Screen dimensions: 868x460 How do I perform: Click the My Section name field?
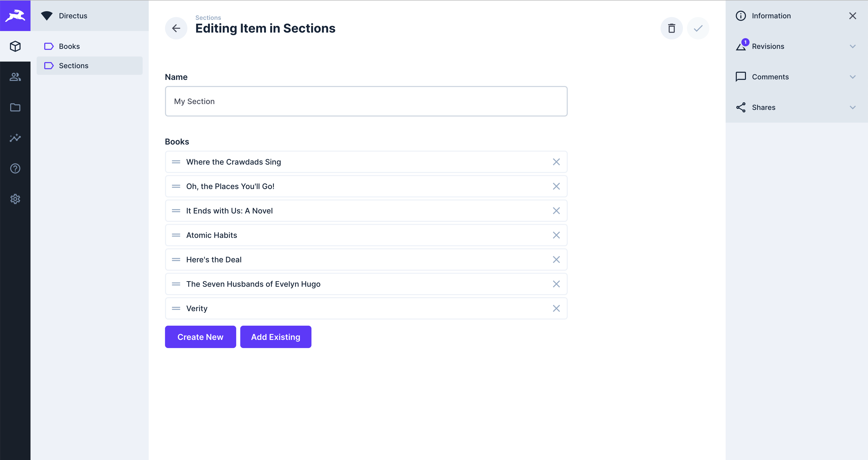pos(366,101)
